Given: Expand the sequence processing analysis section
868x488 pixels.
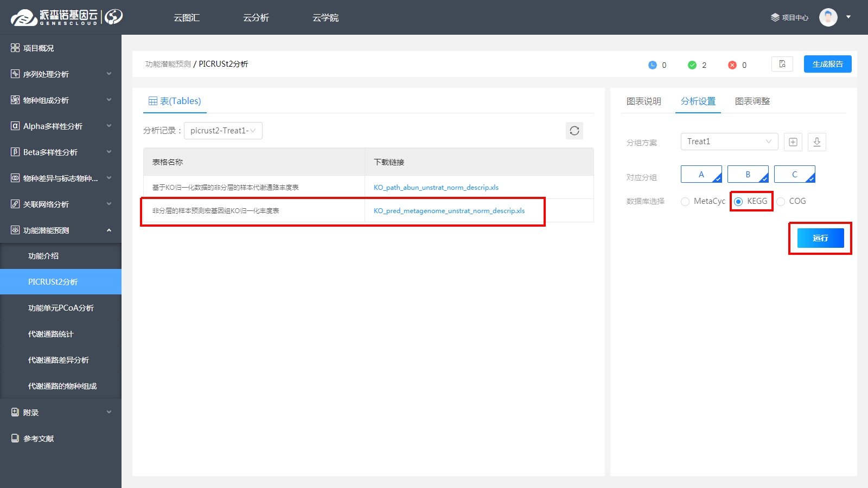Looking at the screenshot, I should tap(109, 74).
